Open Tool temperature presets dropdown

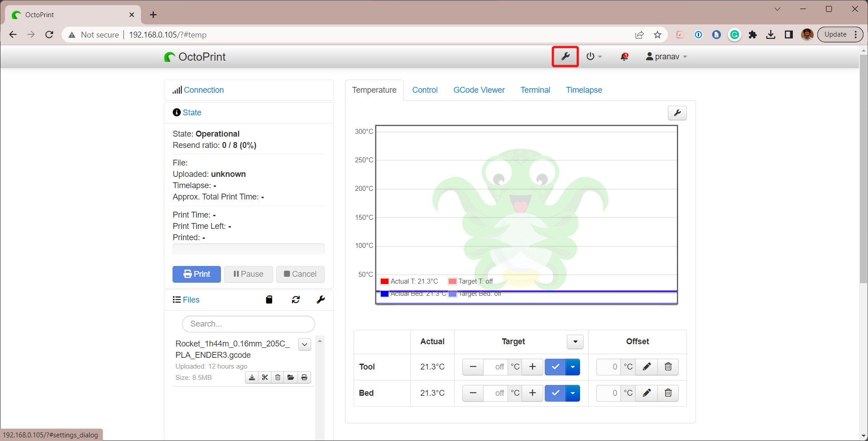(573, 367)
